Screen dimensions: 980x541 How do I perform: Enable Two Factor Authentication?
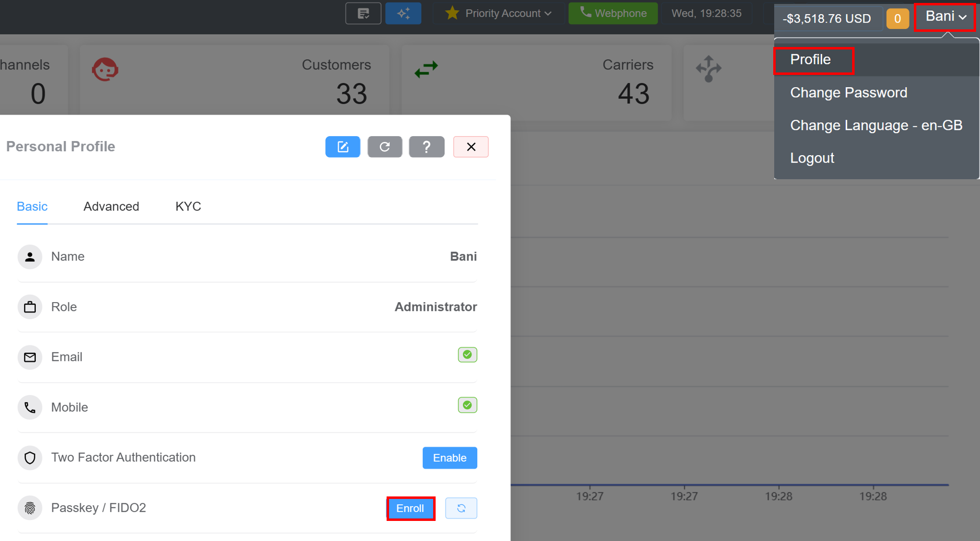pyautogui.click(x=449, y=458)
